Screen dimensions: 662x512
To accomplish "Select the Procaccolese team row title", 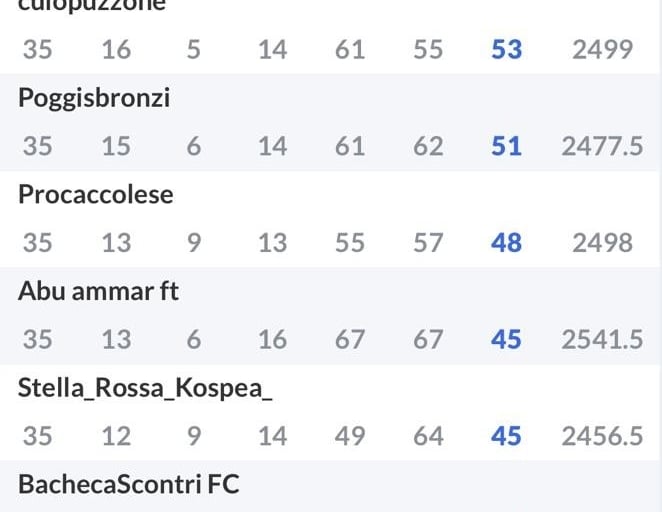I will coord(96,194).
